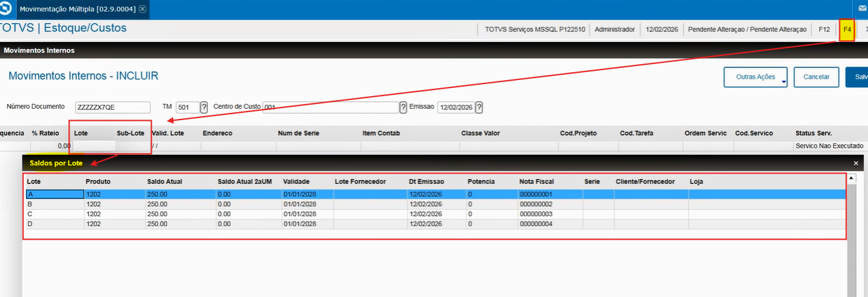Click the Endereco column header
Image resolution: width=868 pixels, height=297 pixels.
pyautogui.click(x=217, y=133)
